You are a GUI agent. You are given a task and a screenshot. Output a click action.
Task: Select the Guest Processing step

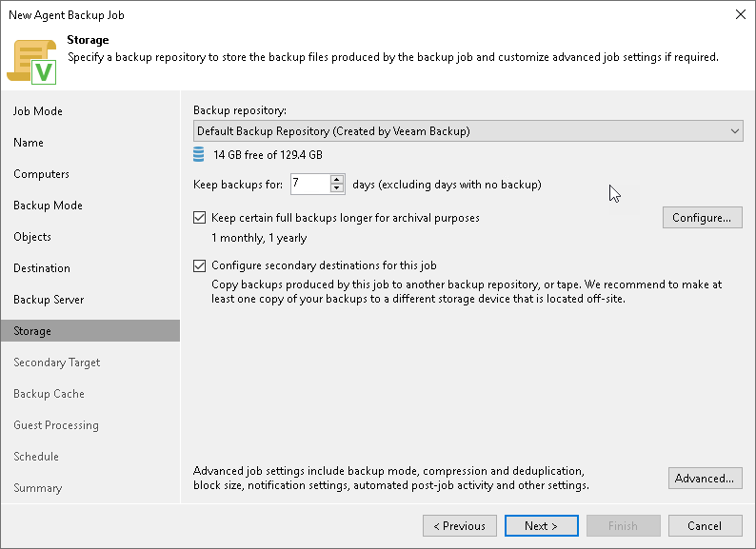coord(56,425)
